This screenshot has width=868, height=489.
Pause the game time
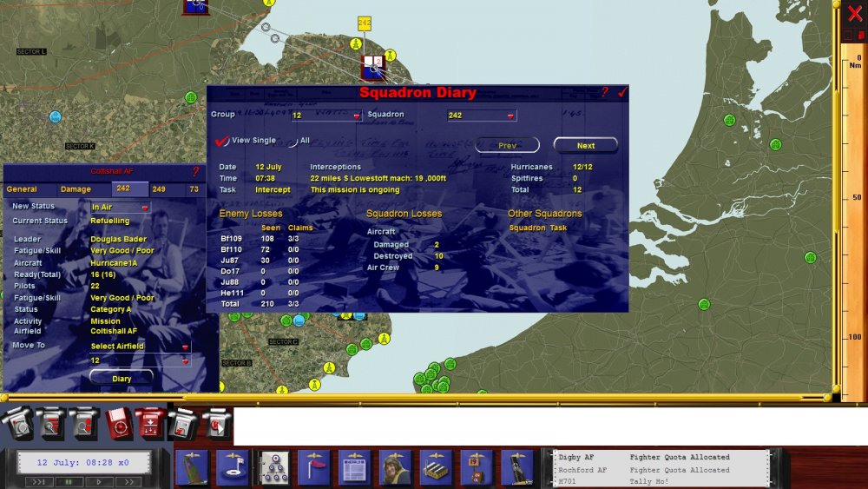click(69, 482)
